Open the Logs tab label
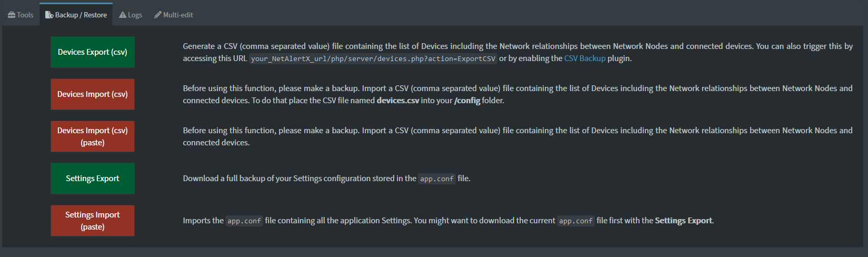The height and width of the screenshot is (257, 868). tap(135, 15)
